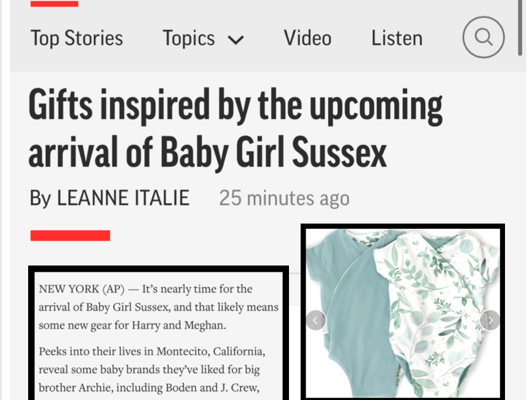Click the headline about Baby Girl Sussex gifts
The width and height of the screenshot is (532, 400).
236,128
